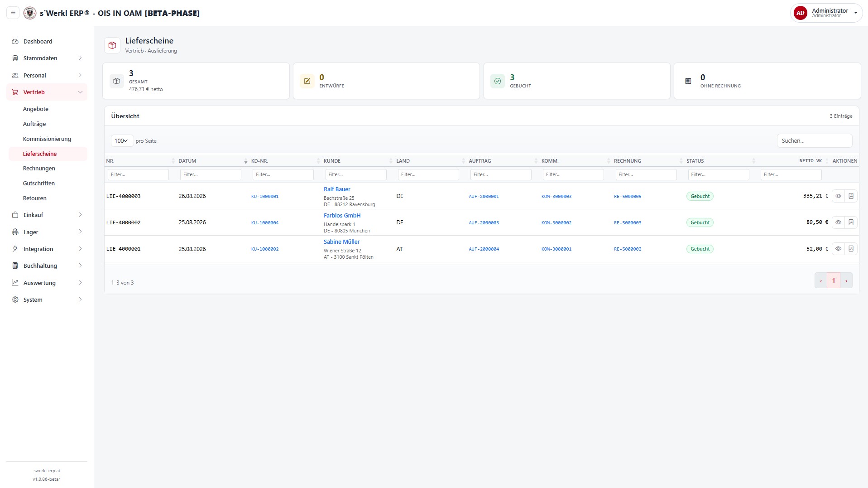868x488 pixels.
Task: Click the System gear icon
Action: pyautogui.click(x=15, y=300)
